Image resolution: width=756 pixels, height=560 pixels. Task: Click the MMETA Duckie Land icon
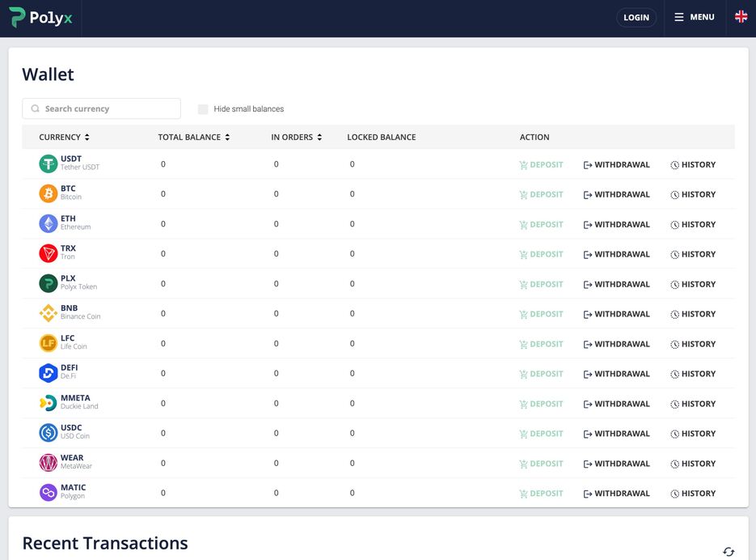[49, 403]
